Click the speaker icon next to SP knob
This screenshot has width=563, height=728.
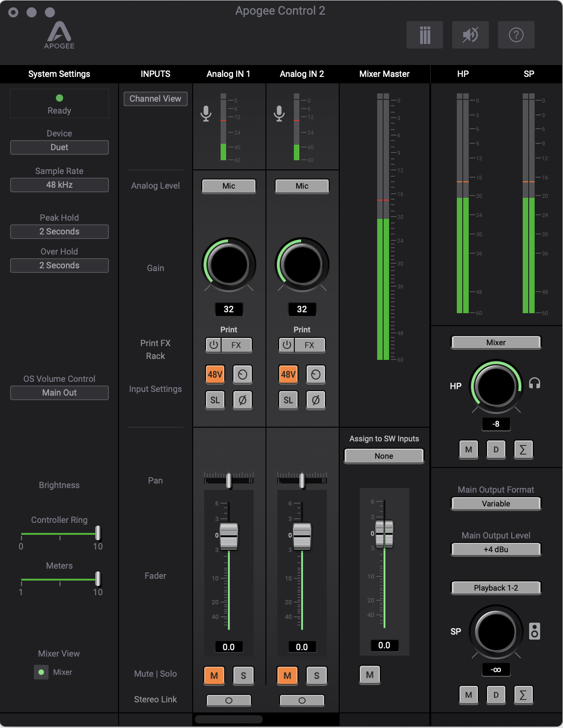point(535,631)
